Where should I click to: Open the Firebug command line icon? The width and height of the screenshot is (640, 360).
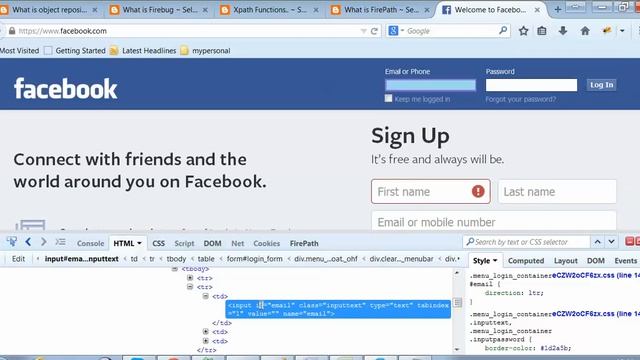point(60,242)
